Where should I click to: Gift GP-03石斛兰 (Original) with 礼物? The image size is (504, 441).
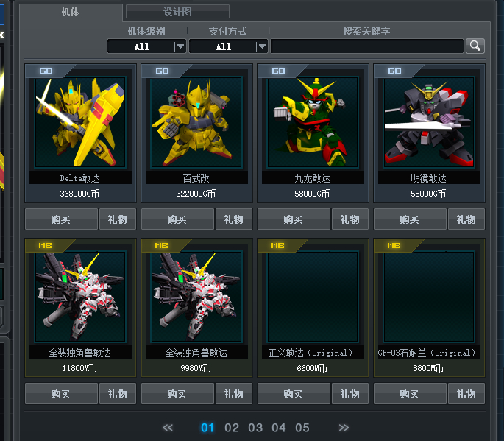(x=466, y=393)
